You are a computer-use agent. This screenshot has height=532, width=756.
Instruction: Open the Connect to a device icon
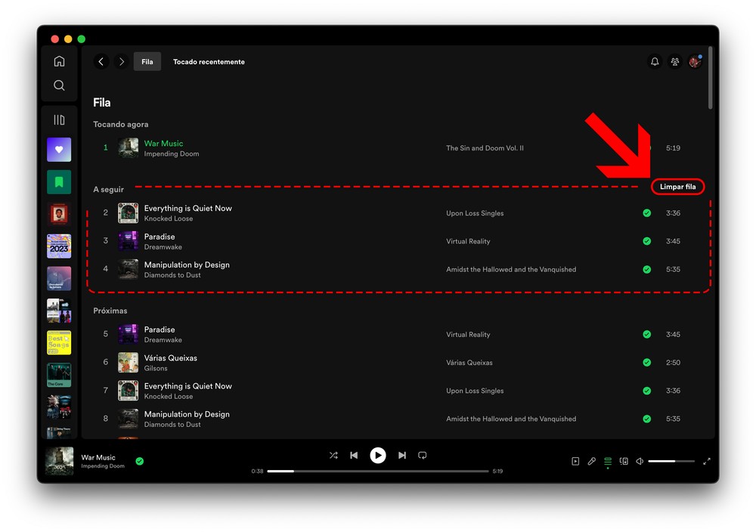(624, 461)
